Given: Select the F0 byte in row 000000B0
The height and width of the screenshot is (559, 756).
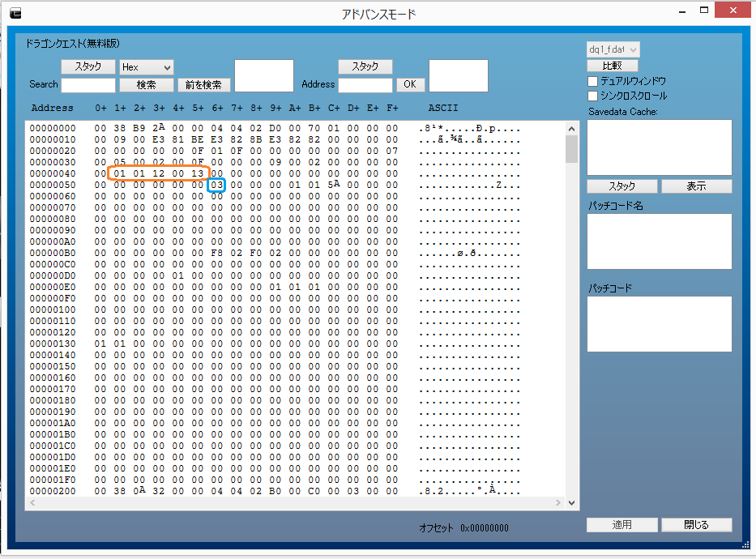Looking at the screenshot, I should (255, 253).
